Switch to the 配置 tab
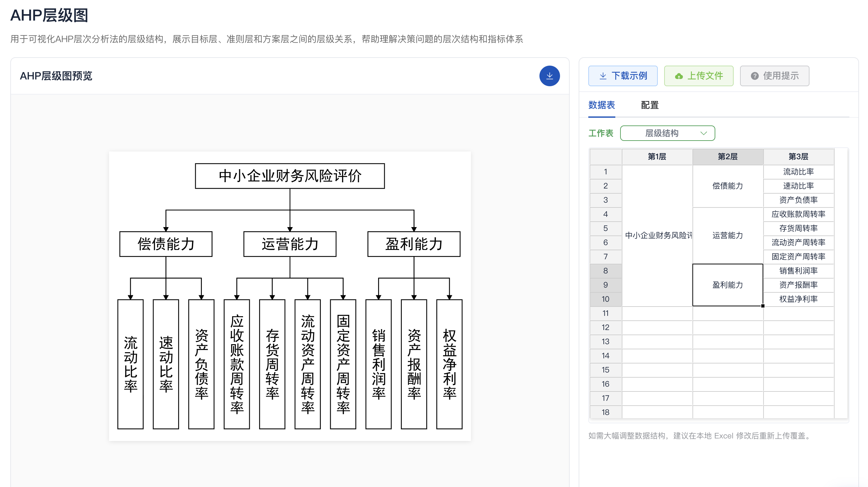This screenshot has width=868, height=487. click(649, 105)
